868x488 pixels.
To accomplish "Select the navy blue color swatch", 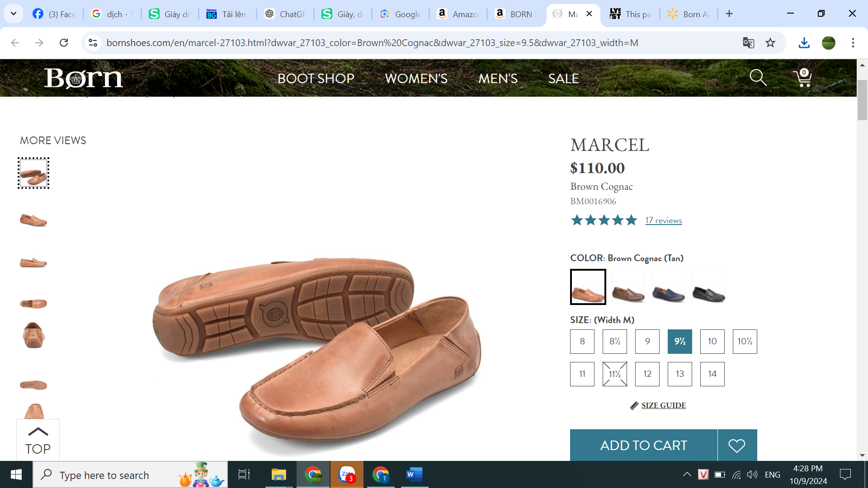I will tap(668, 287).
